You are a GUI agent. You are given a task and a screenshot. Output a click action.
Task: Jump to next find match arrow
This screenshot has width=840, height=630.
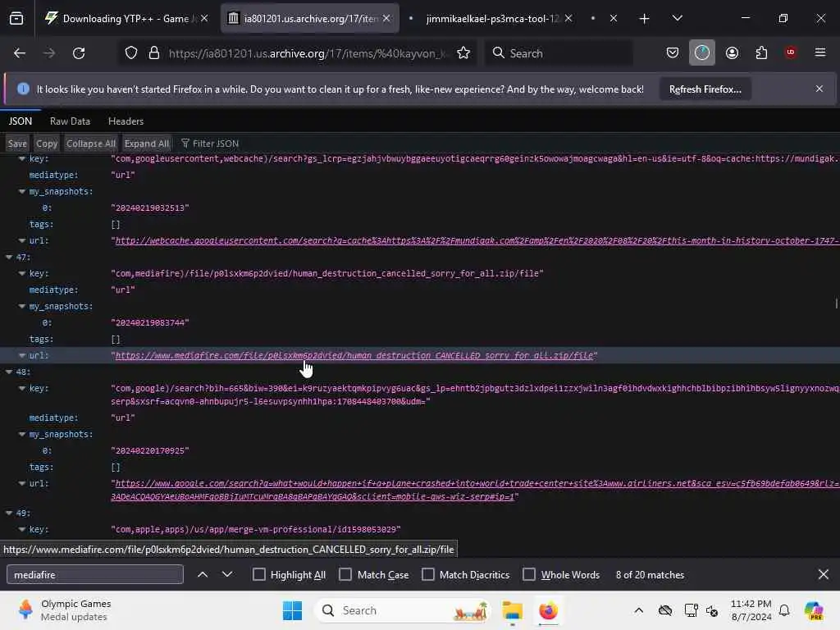coord(227,574)
